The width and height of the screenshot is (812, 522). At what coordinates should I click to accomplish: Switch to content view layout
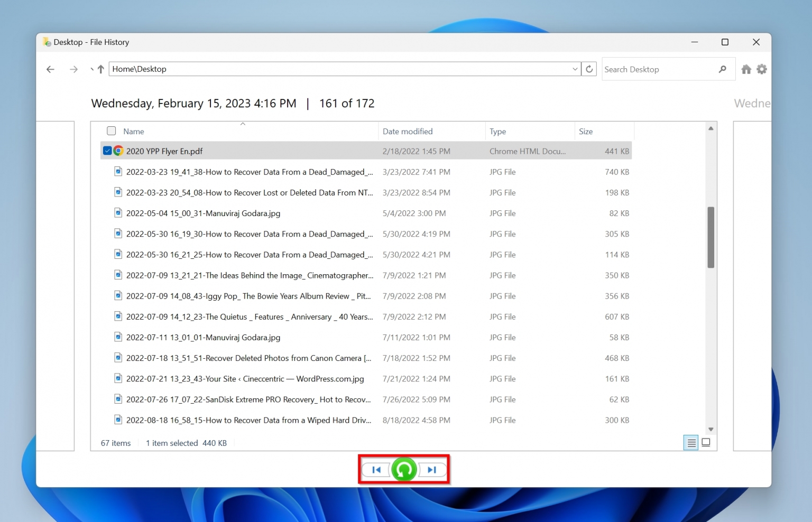(706, 443)
